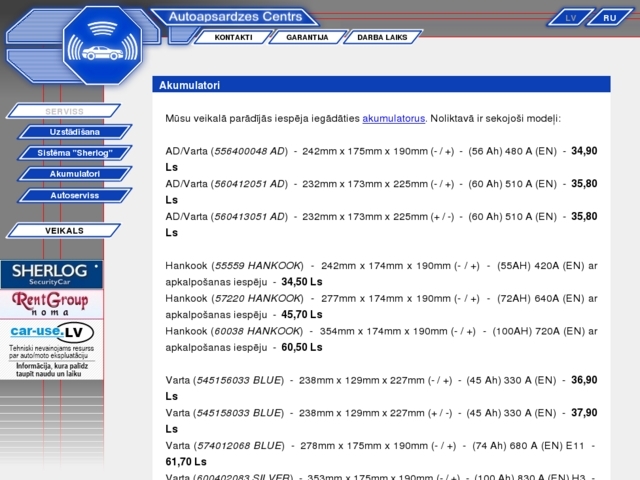640x480 pixels.
Task: Open the Akumulatori sidebar item
Action: click(x=75, y=174)
